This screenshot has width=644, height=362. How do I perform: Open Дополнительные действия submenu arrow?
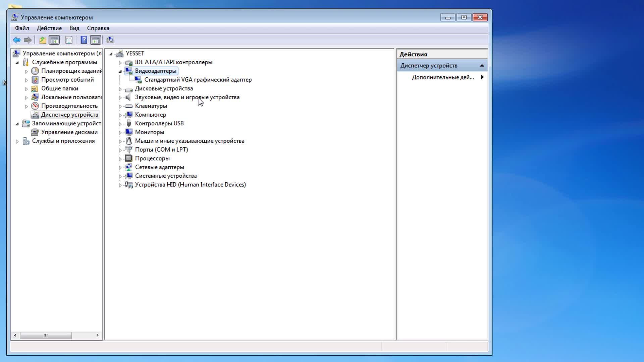coord(482,77)
